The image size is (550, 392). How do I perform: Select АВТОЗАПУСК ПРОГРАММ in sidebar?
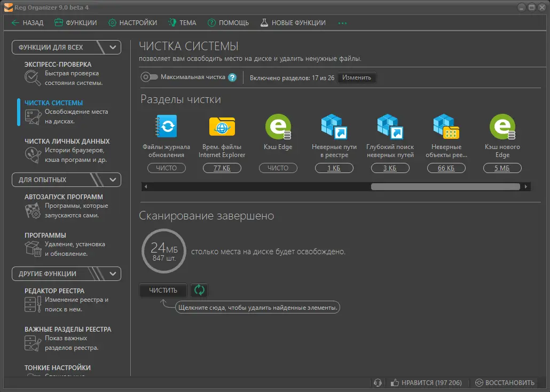coord(64,197)
